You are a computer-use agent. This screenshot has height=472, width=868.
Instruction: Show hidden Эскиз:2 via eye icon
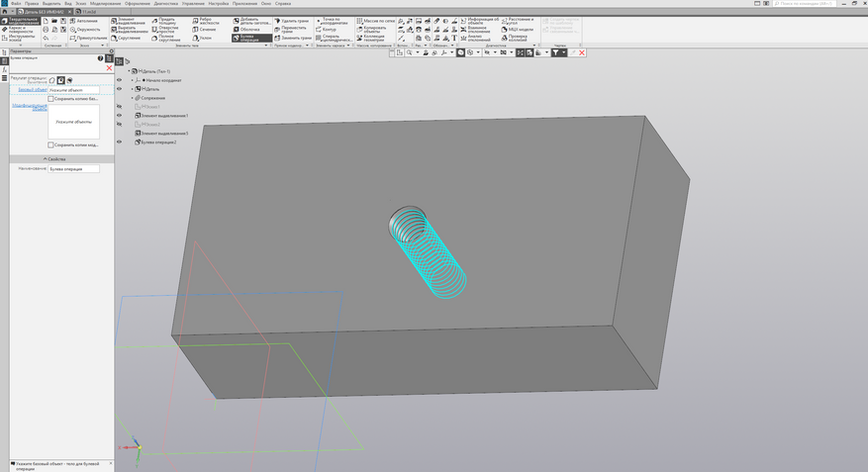click(x=119, y=125)
